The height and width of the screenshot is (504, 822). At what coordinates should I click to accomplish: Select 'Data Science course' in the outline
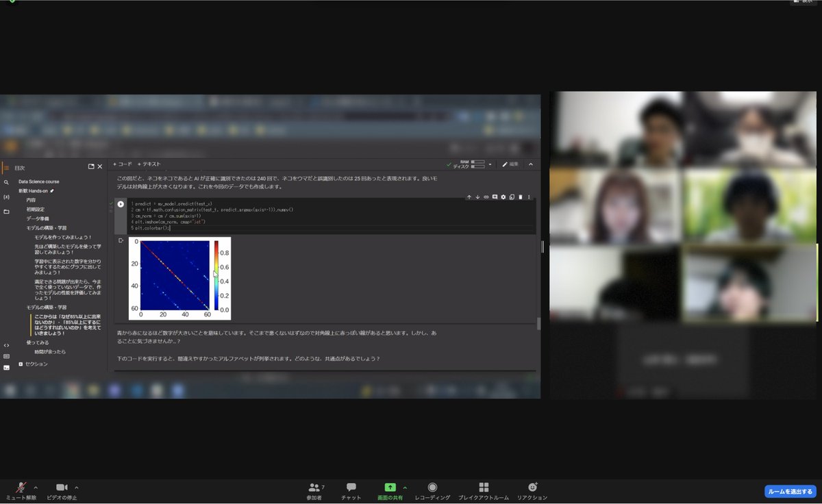pyautogui.click(x=38, y=181)
